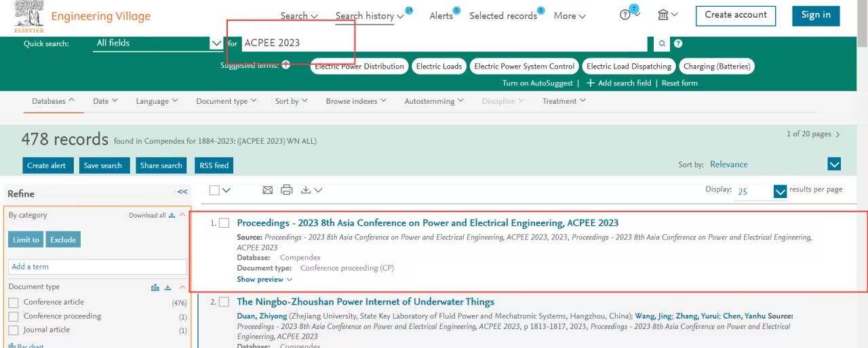This screenshot has height=348, width=868.
Task: Click the Add a term input field
Action: pyautogui.click(x=97, y=267)
